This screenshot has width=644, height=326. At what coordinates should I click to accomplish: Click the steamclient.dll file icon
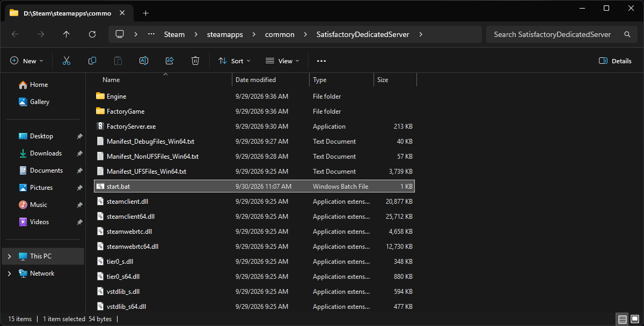pyautogui.click(x=100, y=202)
